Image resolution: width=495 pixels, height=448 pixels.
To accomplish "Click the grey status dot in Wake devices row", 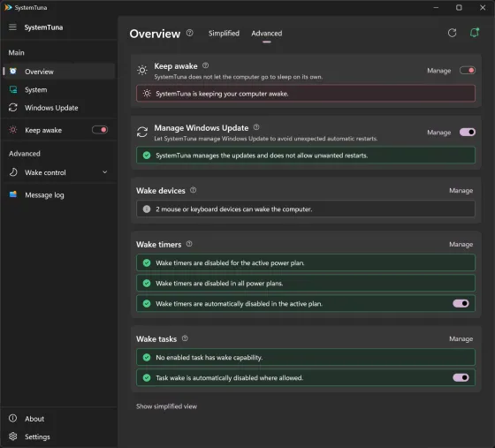I will [x=147, y=209].
